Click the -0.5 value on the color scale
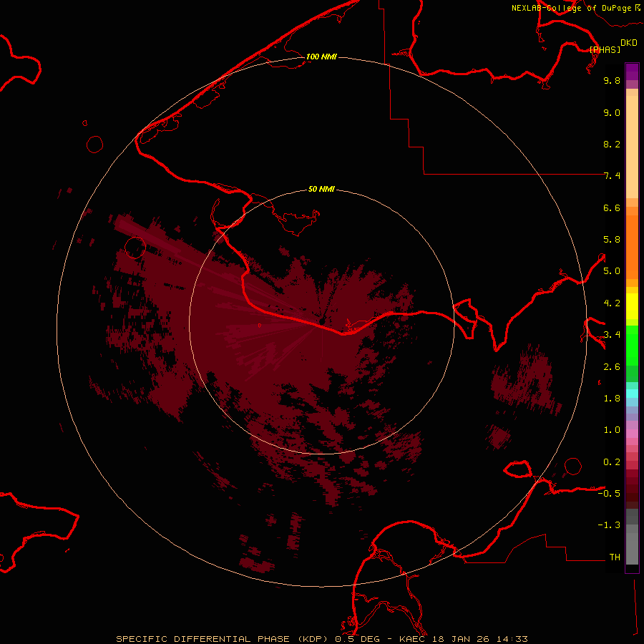The width and height of the screenshot is (644, 644). 609,493
